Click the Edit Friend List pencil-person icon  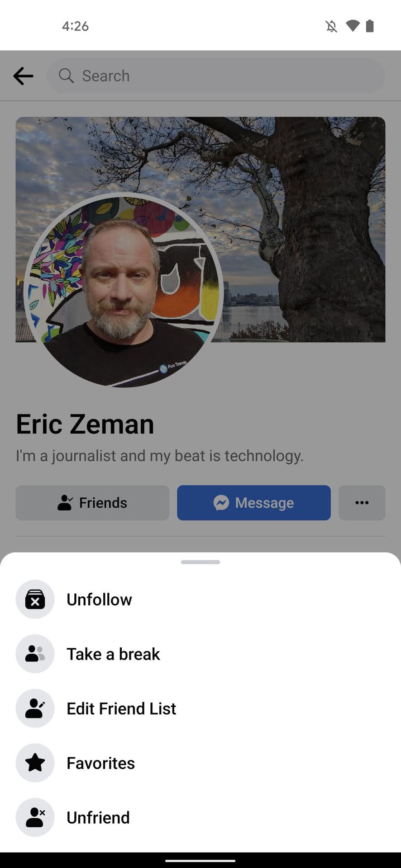pos(35,708)
